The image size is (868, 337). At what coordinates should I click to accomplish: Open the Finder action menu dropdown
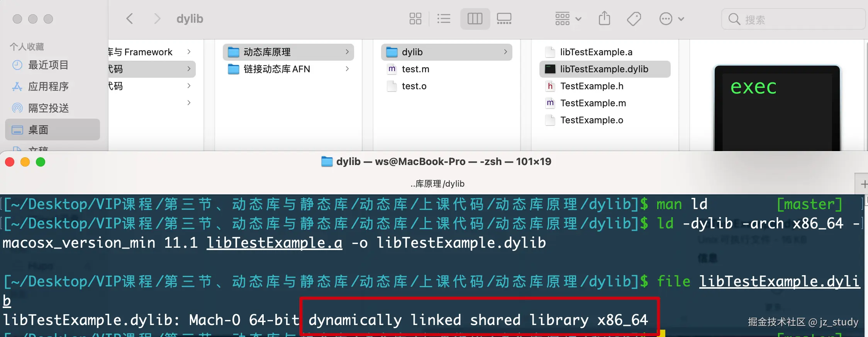pyautogui.click(x=671, y=19)
